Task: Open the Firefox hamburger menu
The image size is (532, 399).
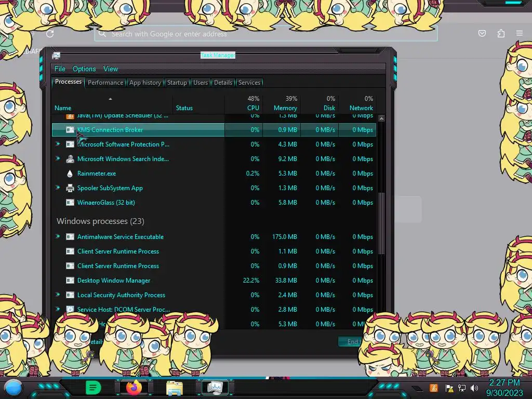Action: [x=520, y=33]
